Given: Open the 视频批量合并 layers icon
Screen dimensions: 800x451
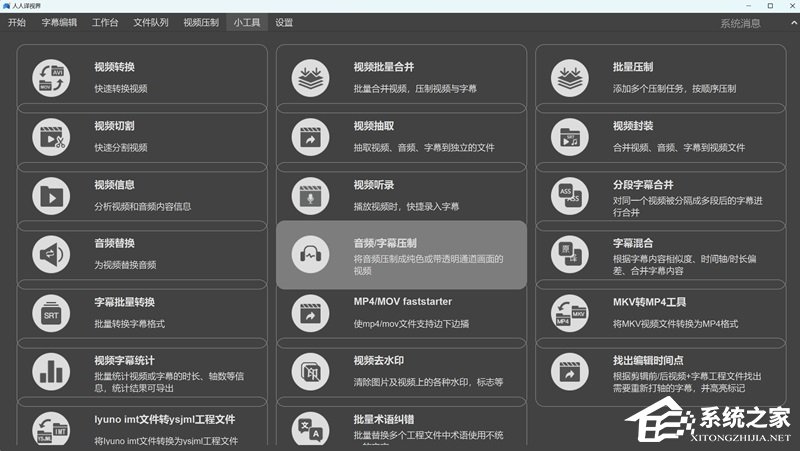Looking at the screenshot, I should (x=310, y=78).
